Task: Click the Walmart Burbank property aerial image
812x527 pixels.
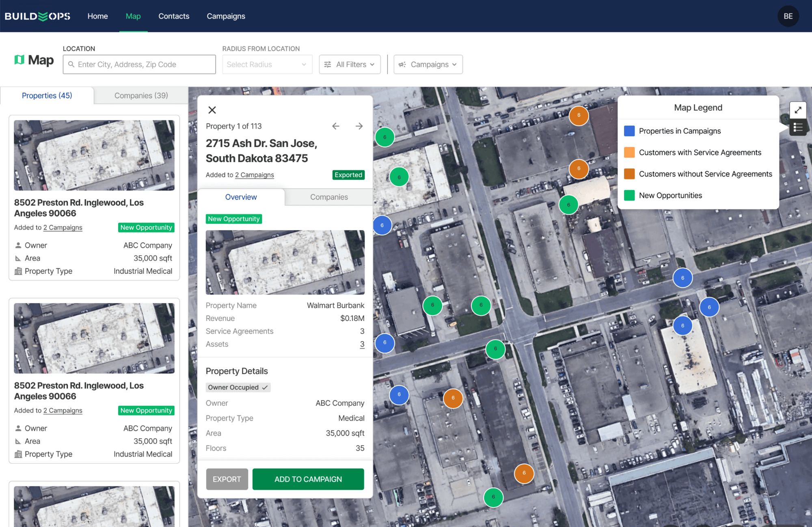Action: (x=285, y=262)
